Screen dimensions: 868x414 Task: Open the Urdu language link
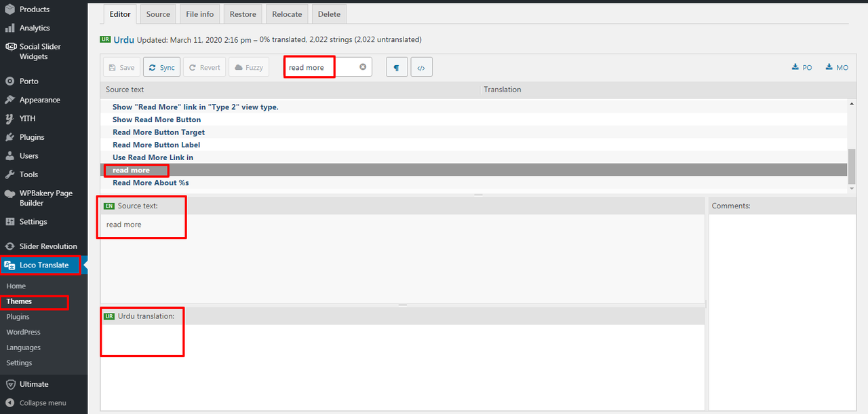point(123,39)
